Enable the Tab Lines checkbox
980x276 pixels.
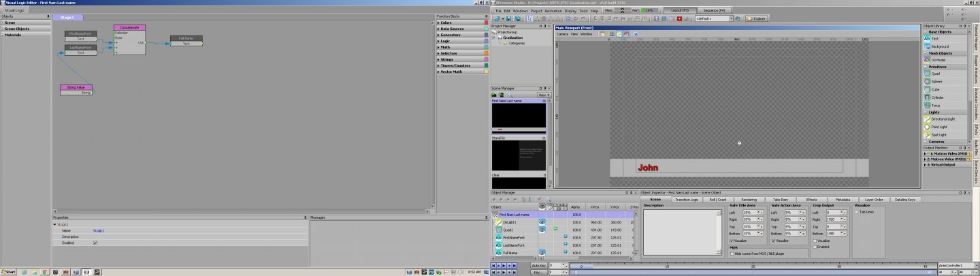[x=857, y=212]
